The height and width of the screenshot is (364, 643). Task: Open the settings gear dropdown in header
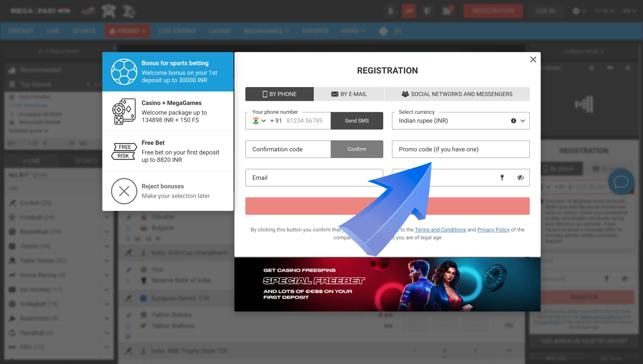tap(579, 11)
